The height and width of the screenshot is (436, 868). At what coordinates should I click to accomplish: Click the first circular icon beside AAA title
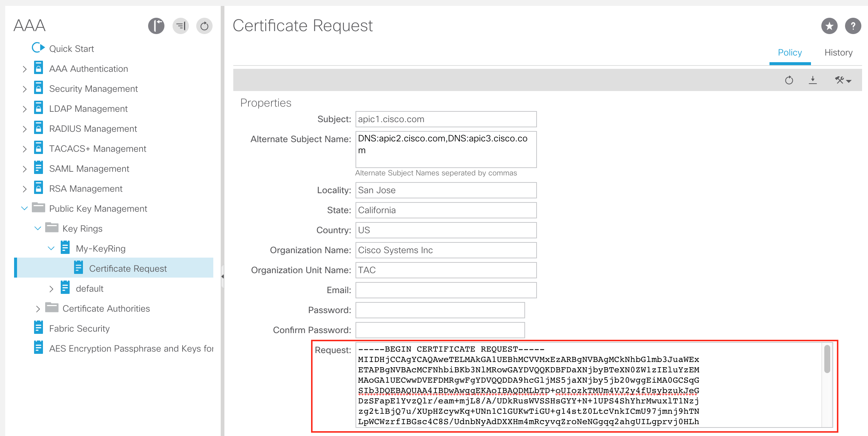[x=156, y=26]
